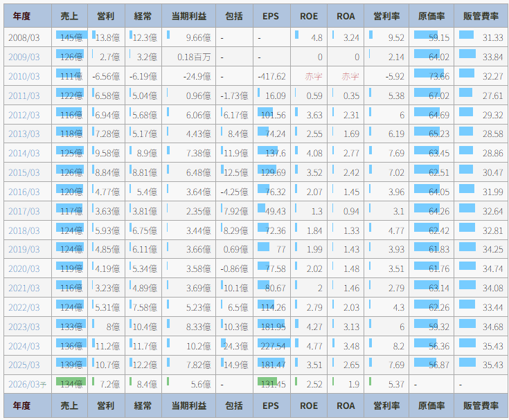Click the green EPS 131.45 forecast bar
Screen dimensions: 509x420
(x=271, y=384)
